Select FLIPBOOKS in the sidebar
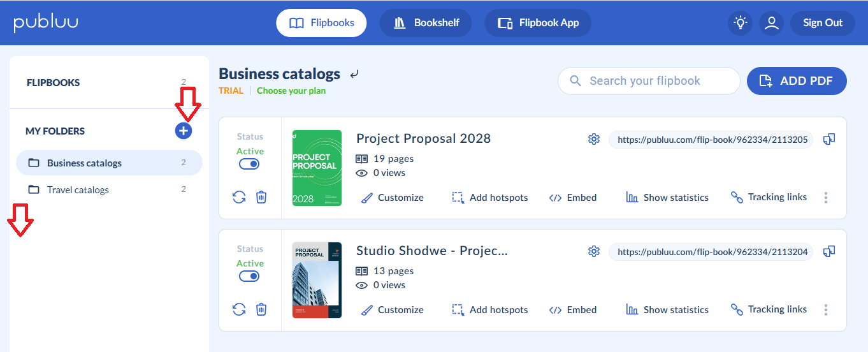The height and width of the screenshot is (352, 868). tap(54, 82)
